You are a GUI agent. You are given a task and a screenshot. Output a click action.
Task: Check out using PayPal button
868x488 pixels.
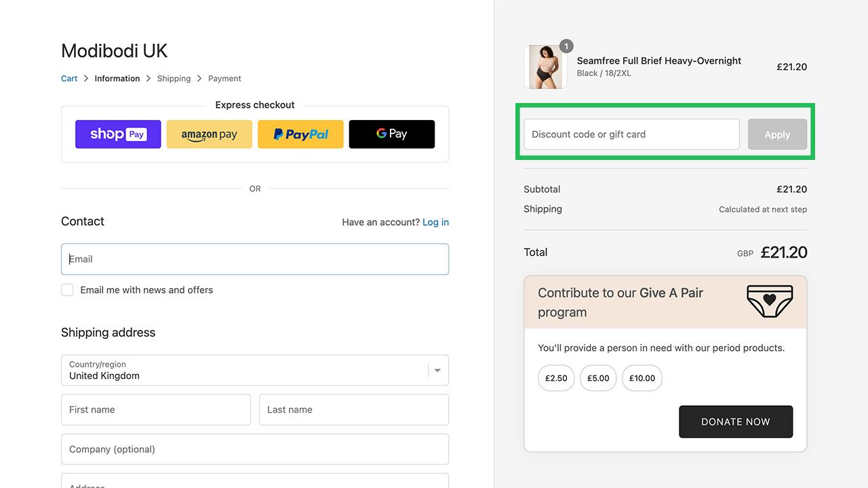coord(300,134)
